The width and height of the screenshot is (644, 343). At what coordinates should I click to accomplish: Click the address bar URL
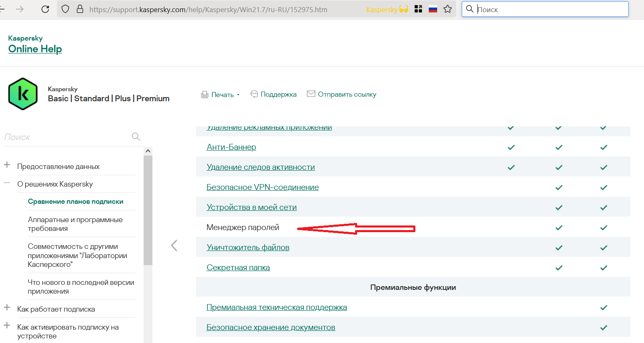pos(208,9)
